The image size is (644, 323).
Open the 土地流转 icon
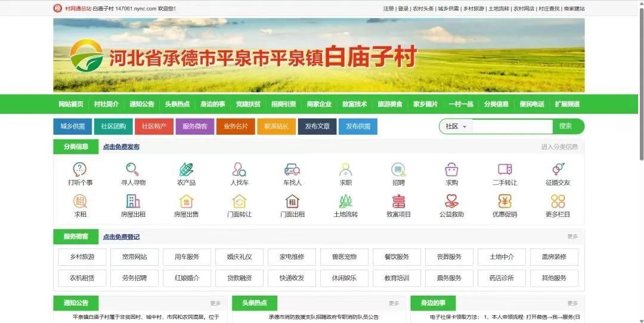point(345,201)
